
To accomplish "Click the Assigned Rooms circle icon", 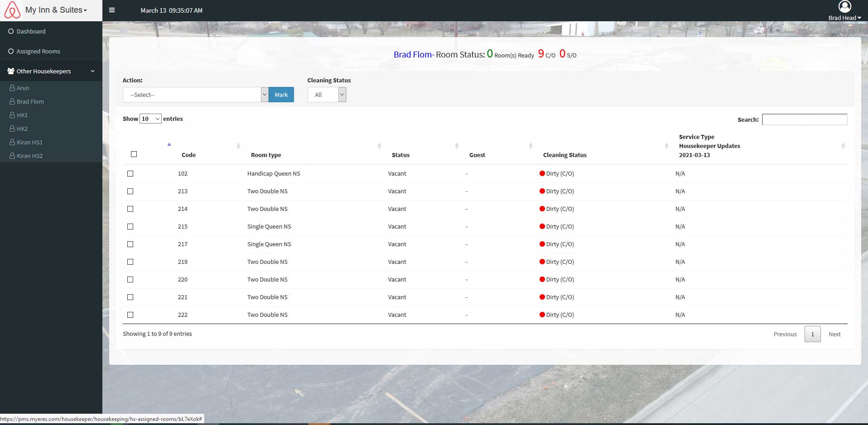I will tap(11, 51).
